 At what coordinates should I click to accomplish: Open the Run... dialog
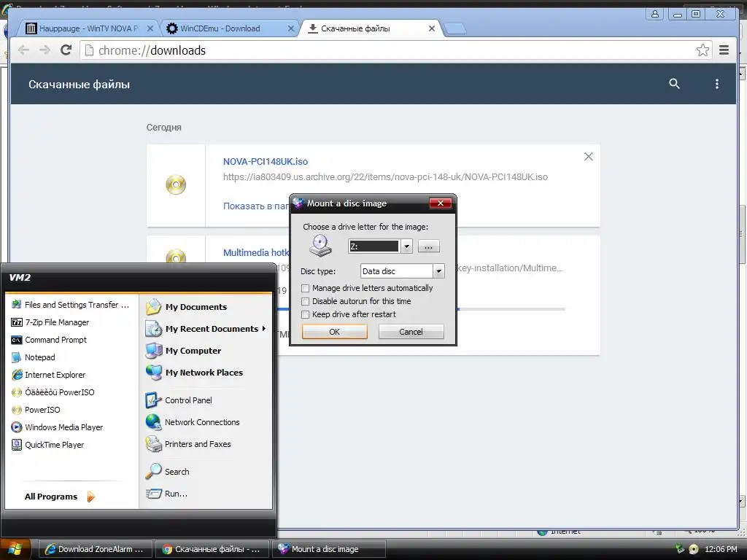click(166, 494)
